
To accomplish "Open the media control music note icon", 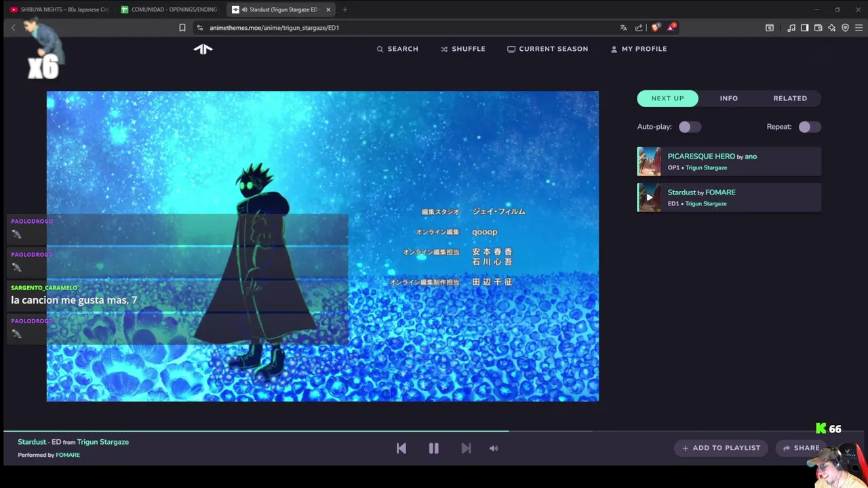I will (791, 28).
